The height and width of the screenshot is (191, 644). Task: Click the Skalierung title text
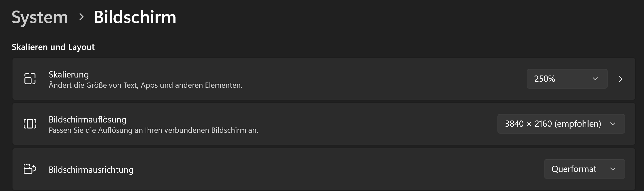click(69, 74)
